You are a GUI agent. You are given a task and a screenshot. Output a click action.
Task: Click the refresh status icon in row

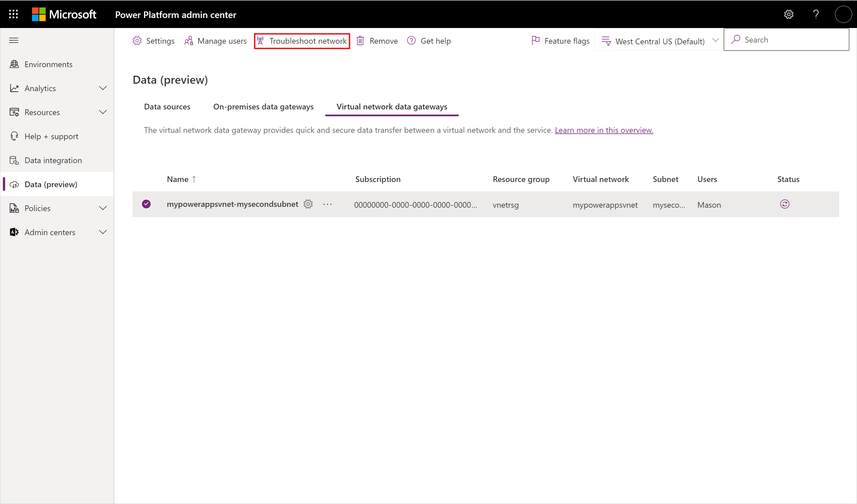(x=784, y=204)
